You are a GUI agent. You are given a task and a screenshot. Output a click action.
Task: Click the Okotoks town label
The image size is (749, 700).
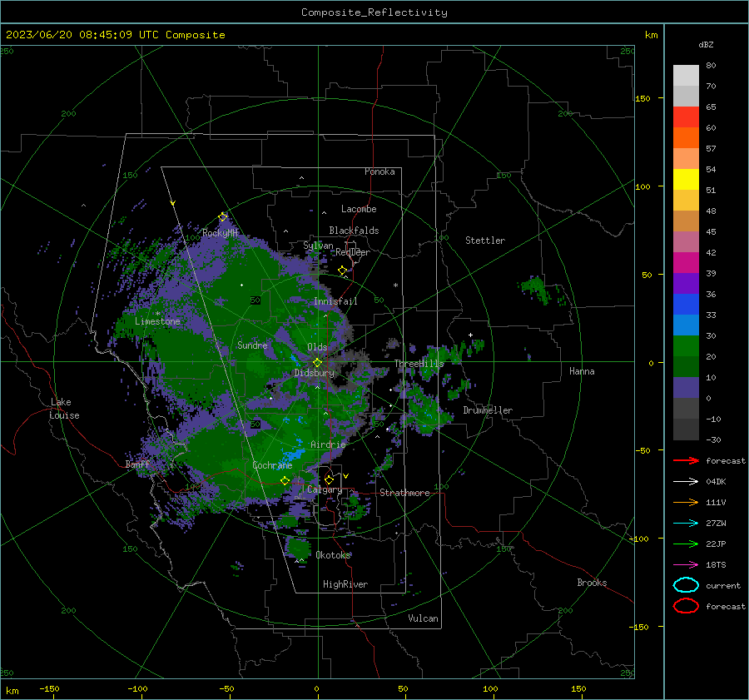pos(333,555)
